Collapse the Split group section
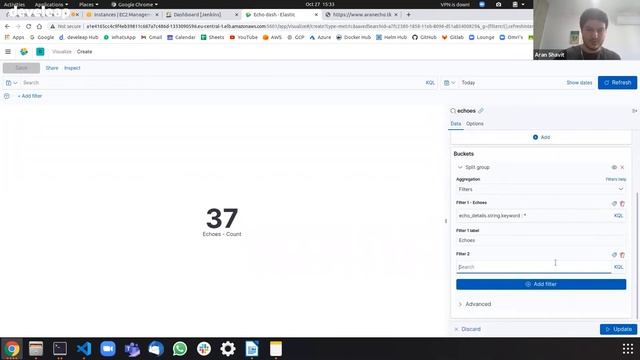 (460, 167)
